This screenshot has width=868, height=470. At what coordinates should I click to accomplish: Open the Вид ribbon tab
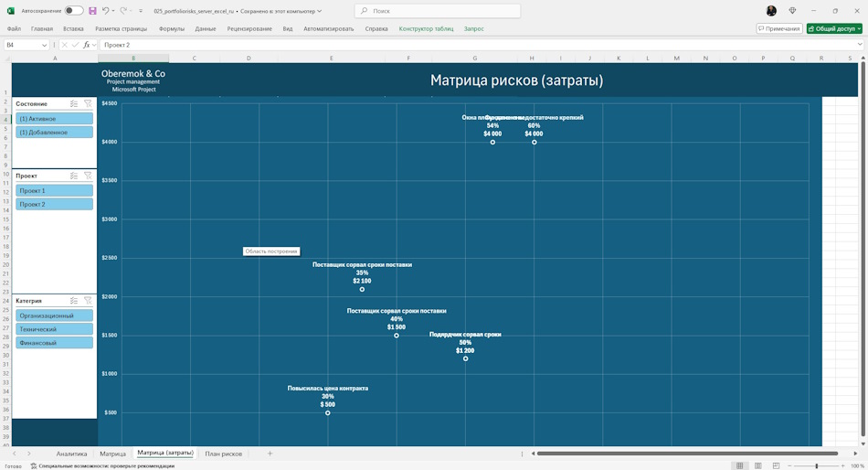click(287, 29)
